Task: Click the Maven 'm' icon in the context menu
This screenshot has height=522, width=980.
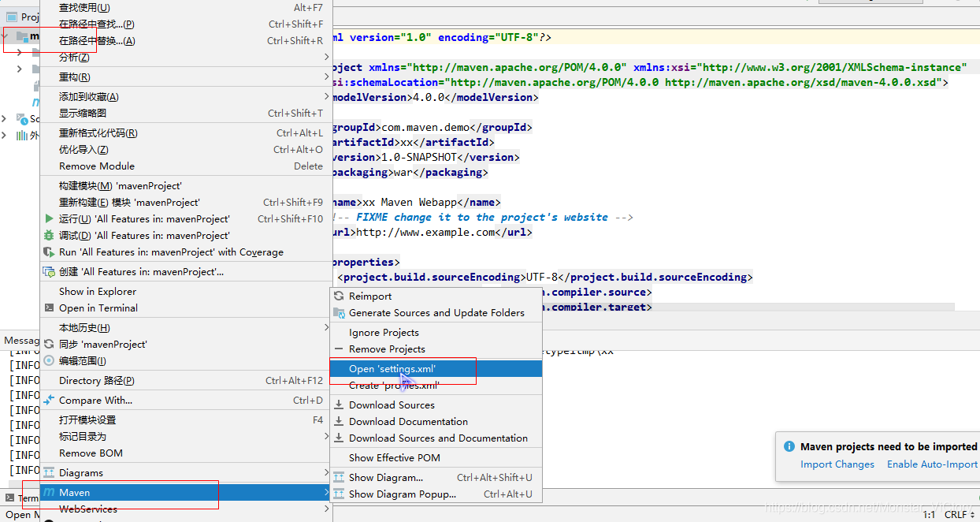Action: 49,492
